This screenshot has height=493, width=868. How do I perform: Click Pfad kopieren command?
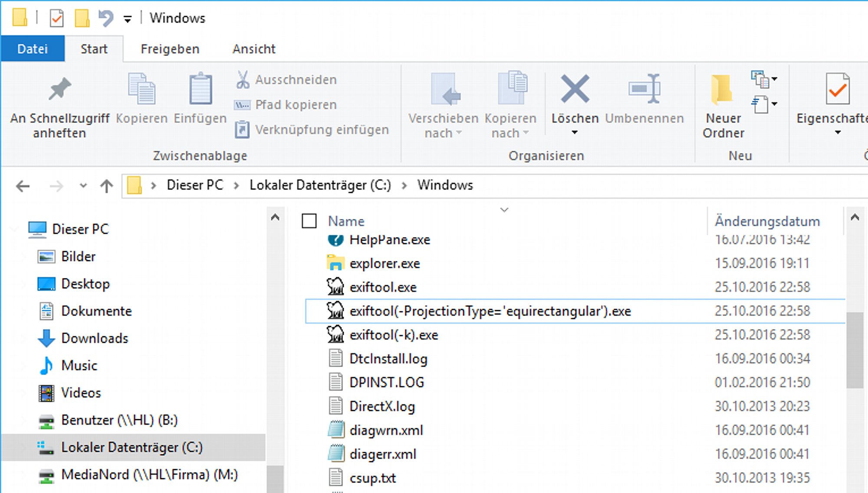coord(286,105)
